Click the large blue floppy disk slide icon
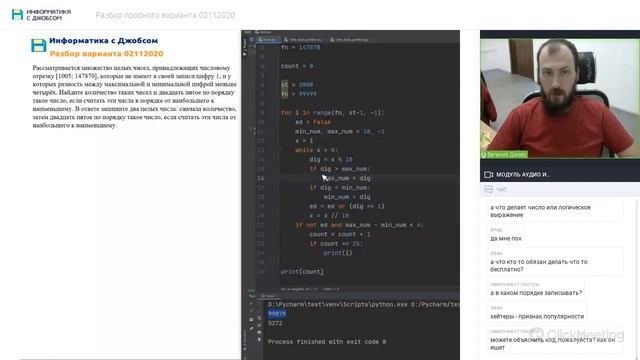This screenshot has width=640, height=360. [39, 45]
